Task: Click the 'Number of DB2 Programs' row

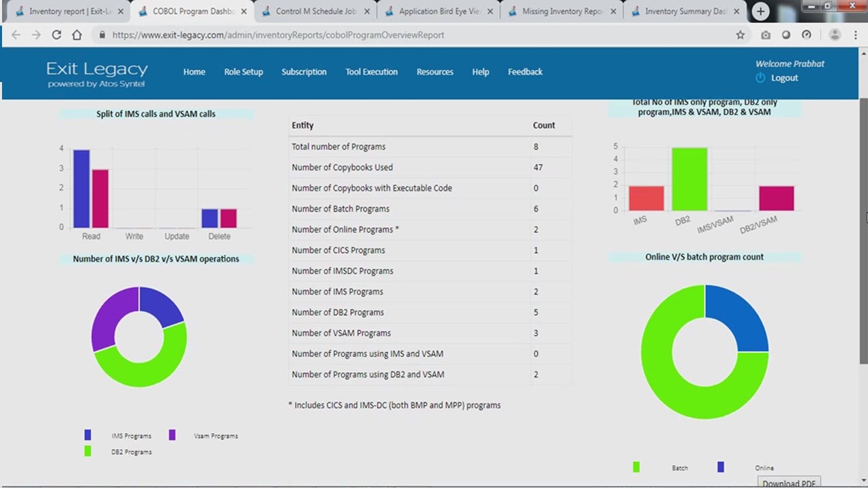Action: pos(430,312)
